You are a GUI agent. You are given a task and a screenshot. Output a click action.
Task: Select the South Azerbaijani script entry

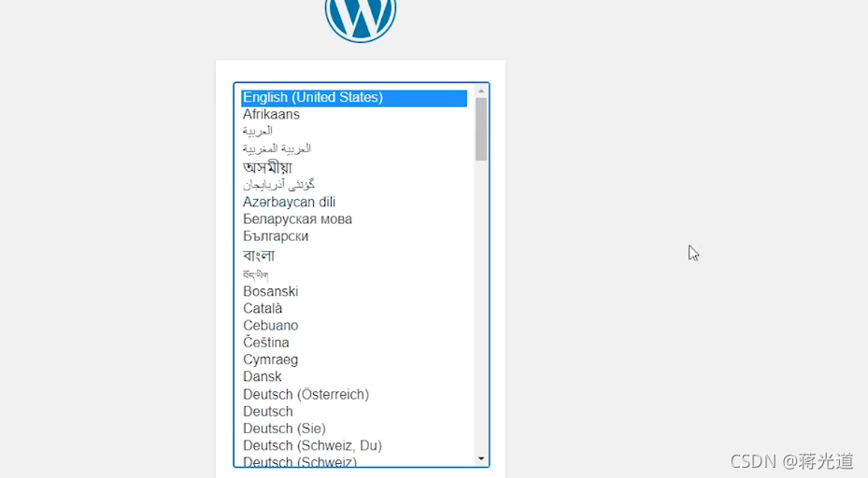click(279, 184)
